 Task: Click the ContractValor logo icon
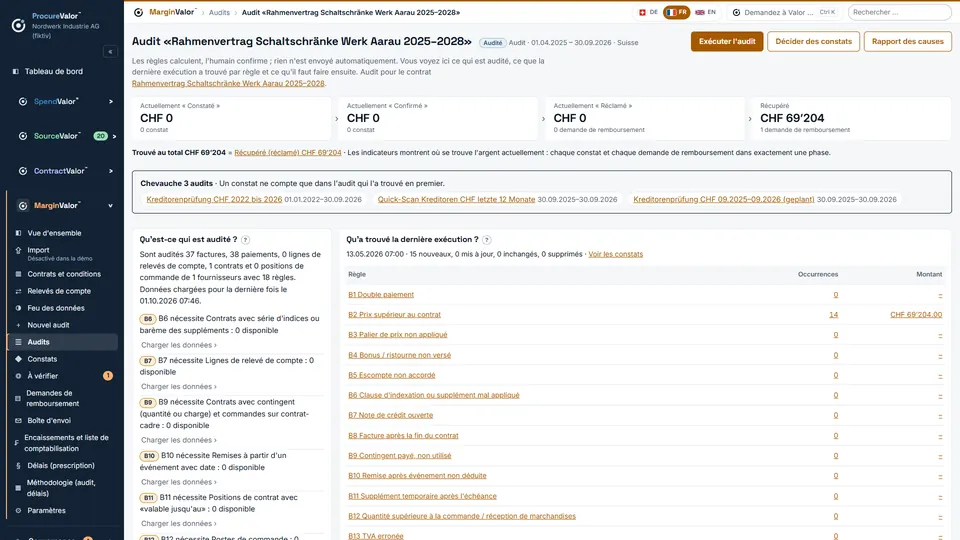click(23, 171)
